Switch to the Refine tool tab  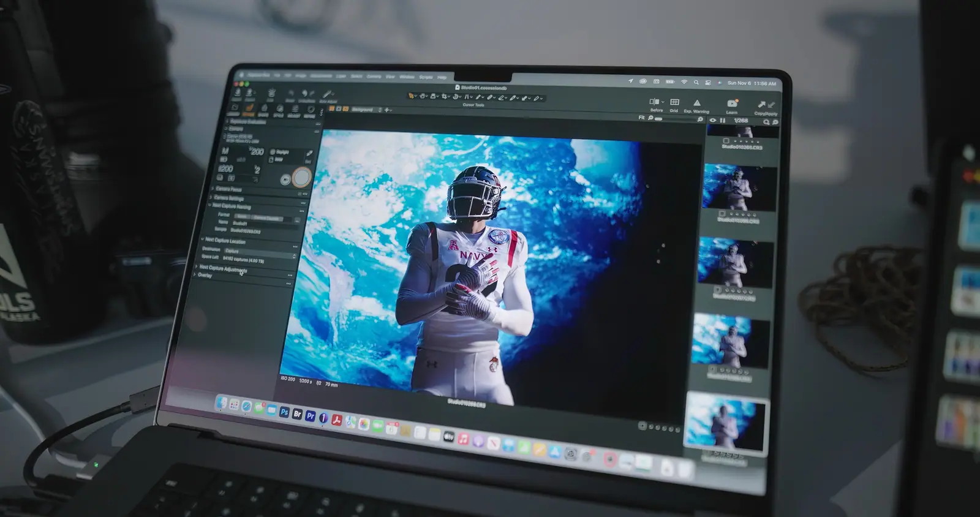pos(310,111)
